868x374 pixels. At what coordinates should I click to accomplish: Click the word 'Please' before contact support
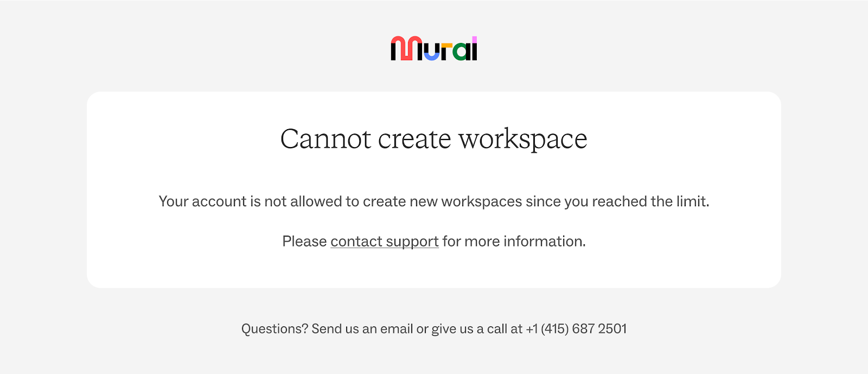pos(304,242)
